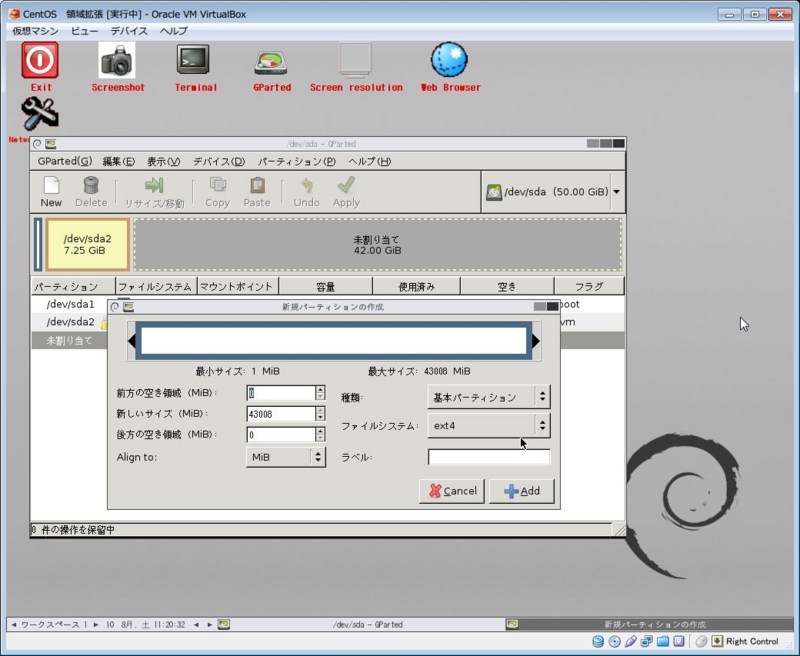This screenshot has width=800, height=656.
Task: Click the Exit desktop icon
Action: 40,60
